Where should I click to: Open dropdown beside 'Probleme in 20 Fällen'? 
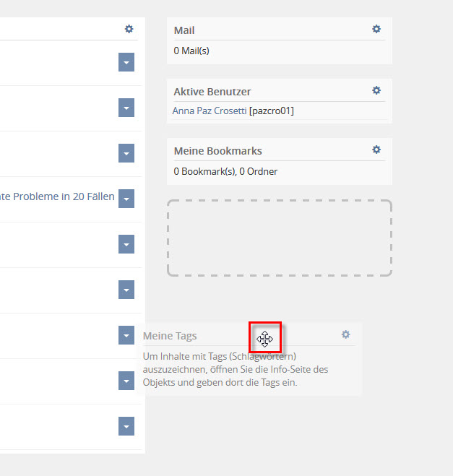tap(126, 199)
